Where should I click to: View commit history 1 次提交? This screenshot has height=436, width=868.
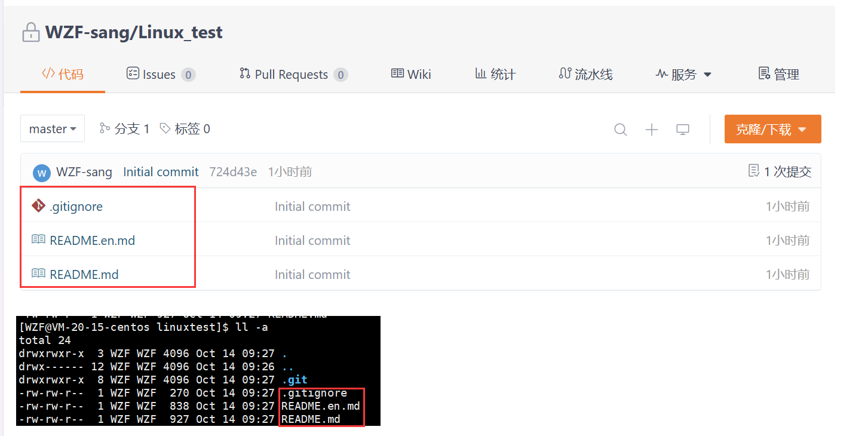click(780, 172)
